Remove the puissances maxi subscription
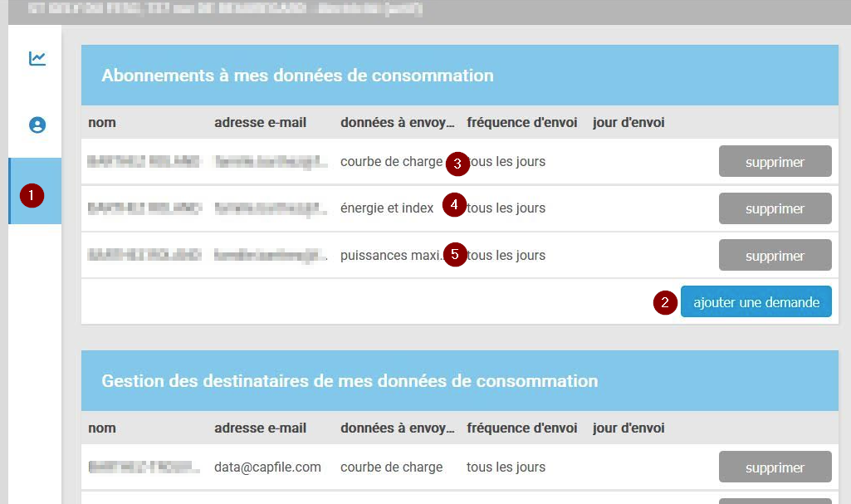The height and width of the screenshot is (504, 851). click(x=775, y=256)
